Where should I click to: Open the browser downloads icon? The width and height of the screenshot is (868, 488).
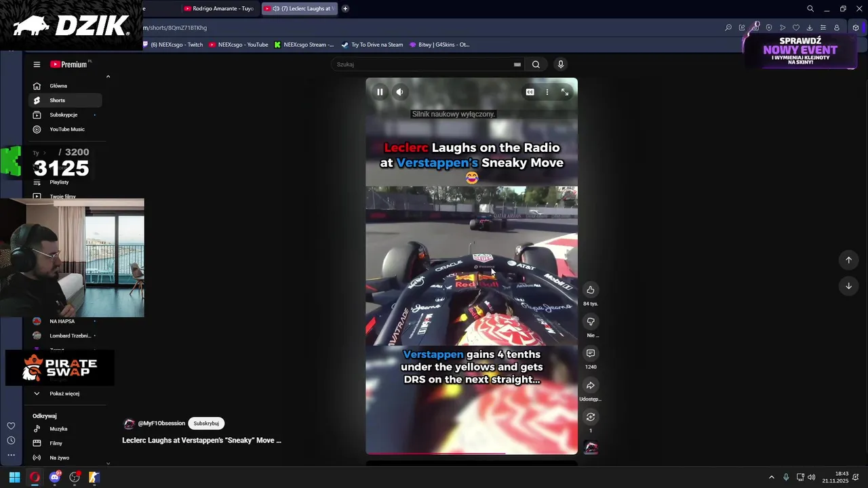810,28
